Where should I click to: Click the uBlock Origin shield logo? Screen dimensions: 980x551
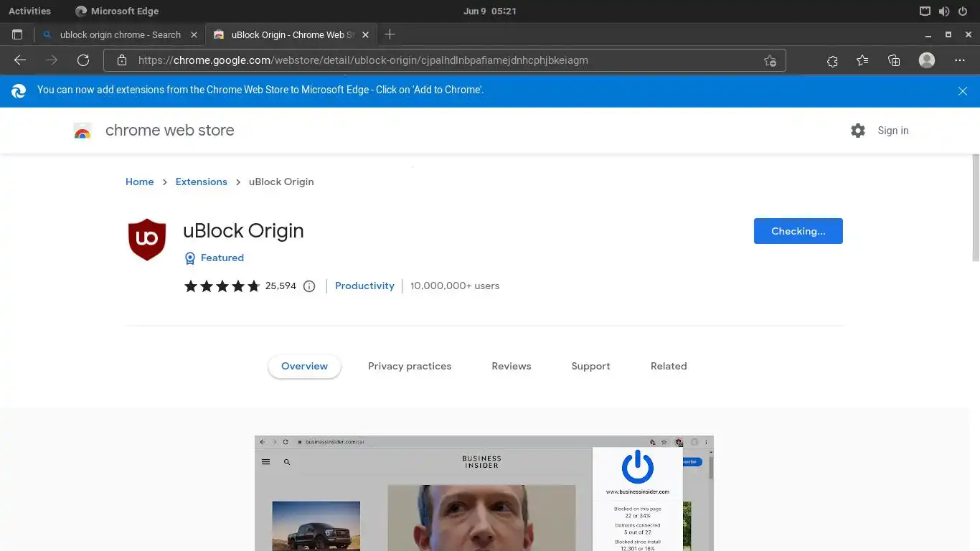point(147,240)
